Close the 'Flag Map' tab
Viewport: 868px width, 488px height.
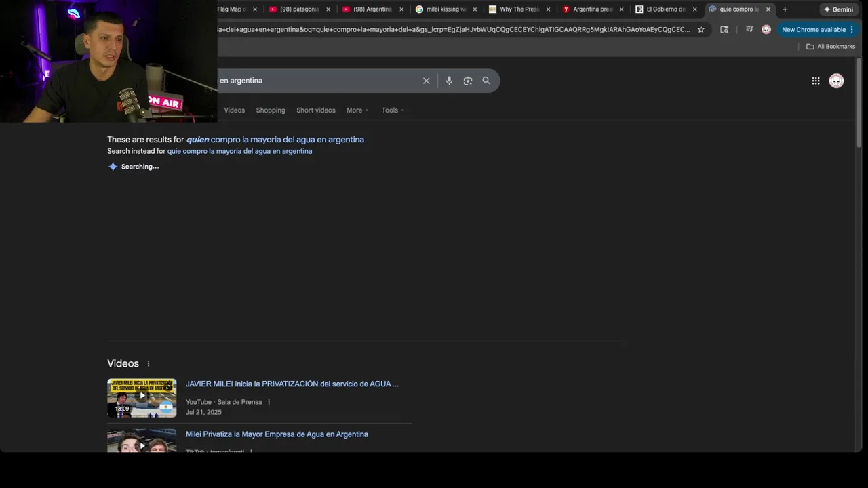click(x=255, y=9)
